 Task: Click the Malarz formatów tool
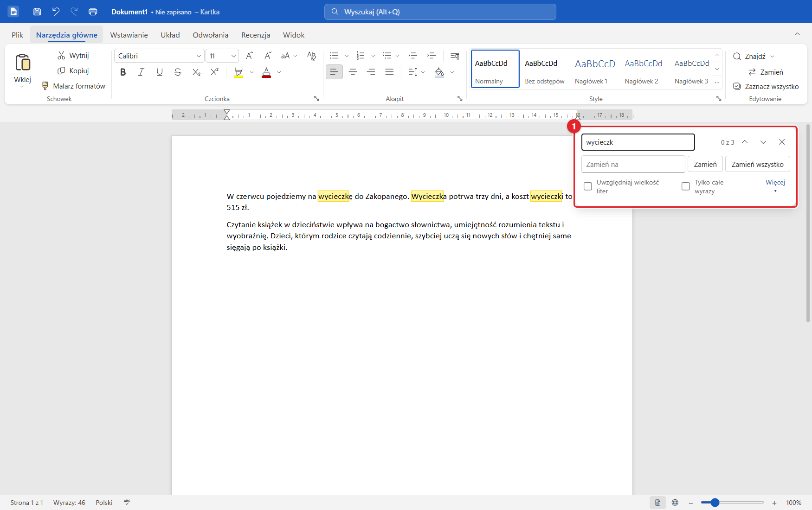74,86
